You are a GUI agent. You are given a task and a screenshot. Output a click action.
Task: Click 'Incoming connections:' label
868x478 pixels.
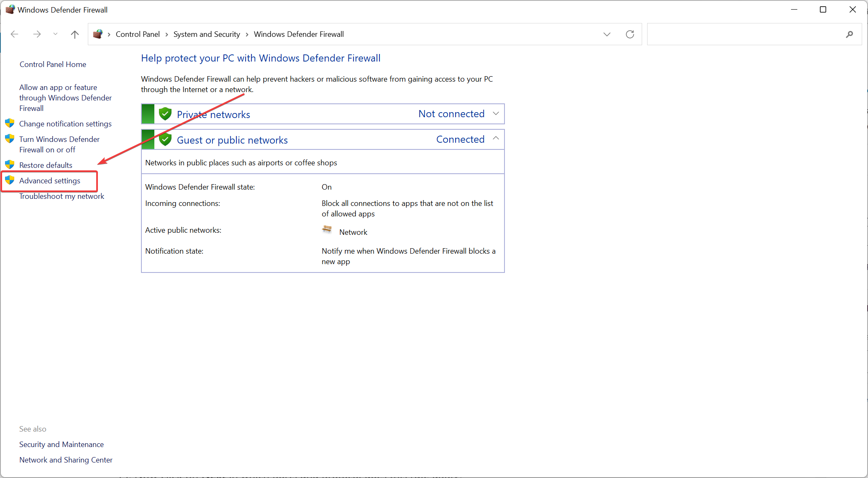point(182,203)
